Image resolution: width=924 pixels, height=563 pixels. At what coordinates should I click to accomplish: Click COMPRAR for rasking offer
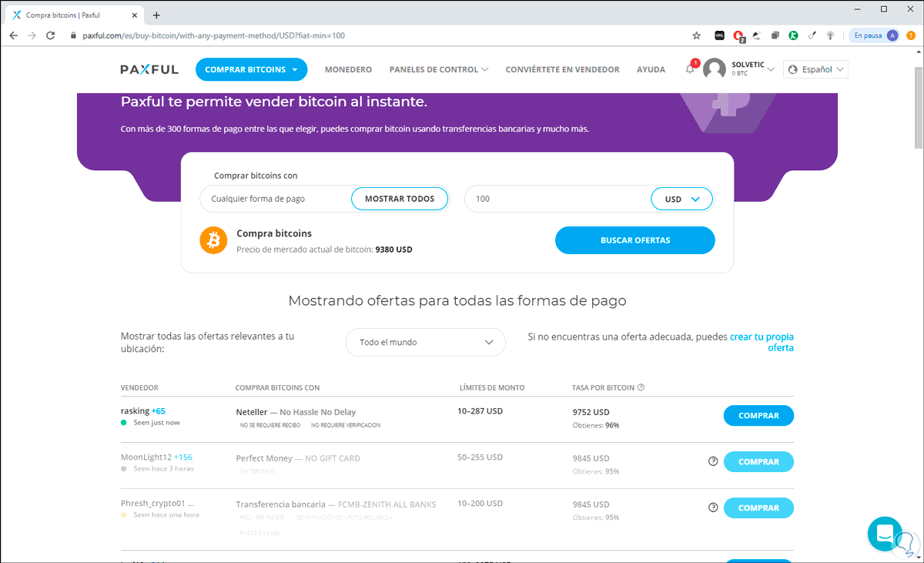pyautogui.click(x=758, y=416)
